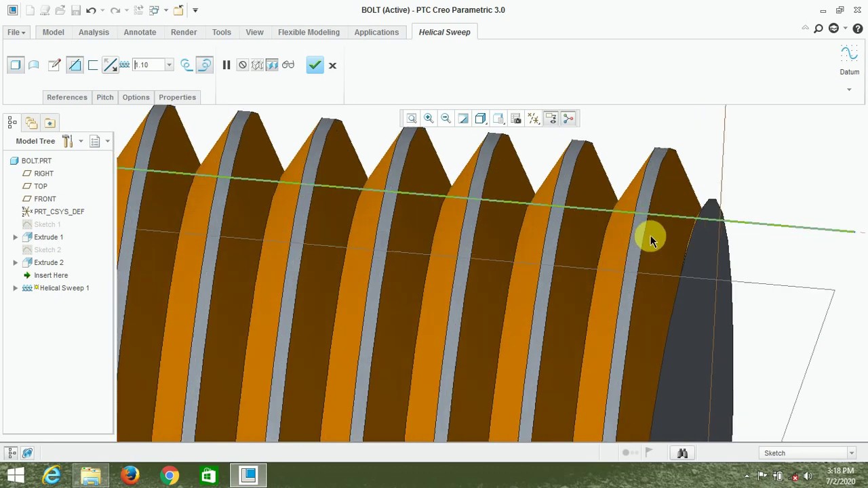Toggle the Annotation Display icon
The image size is (868, 488).
551,119
